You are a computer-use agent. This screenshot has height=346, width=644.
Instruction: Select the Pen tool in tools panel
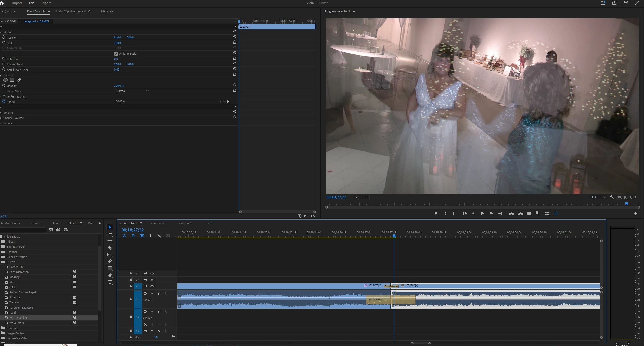tap(110, 261)
